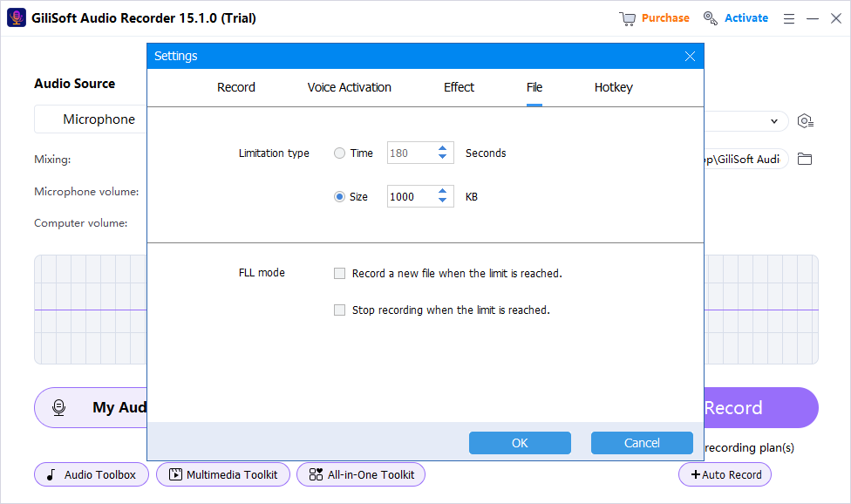Switch to the Effect tab
The height and width of the screenshot is (504, 851).
(459, 87)
